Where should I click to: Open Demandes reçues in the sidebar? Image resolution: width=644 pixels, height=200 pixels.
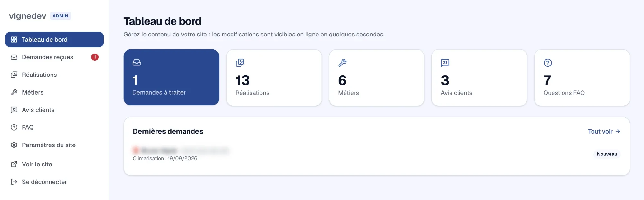coord(54,57)
